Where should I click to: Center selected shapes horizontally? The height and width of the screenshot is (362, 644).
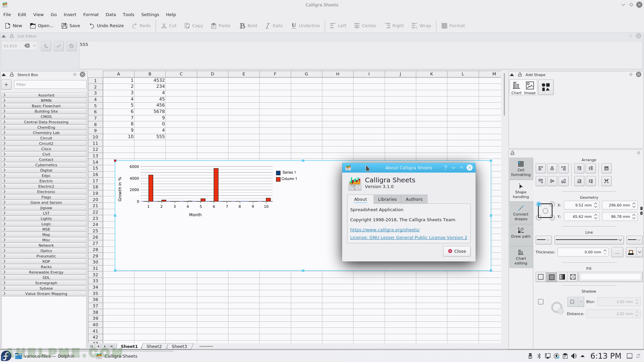[x=552, y=168]
